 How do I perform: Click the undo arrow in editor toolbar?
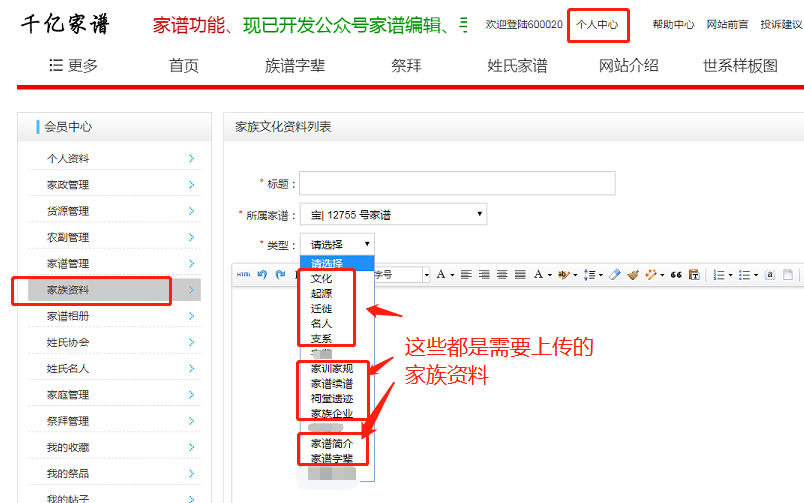262,275
